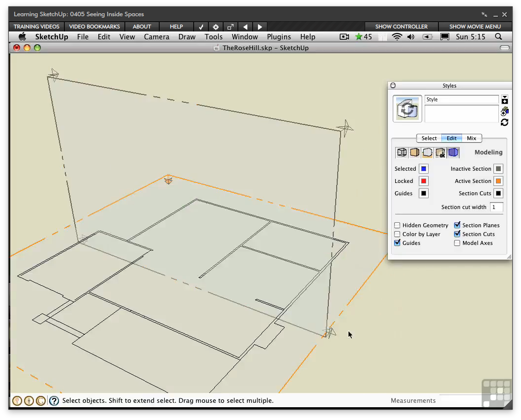
Task: Enable Model Axes checkbox
Action: click(x=457, y=243)
